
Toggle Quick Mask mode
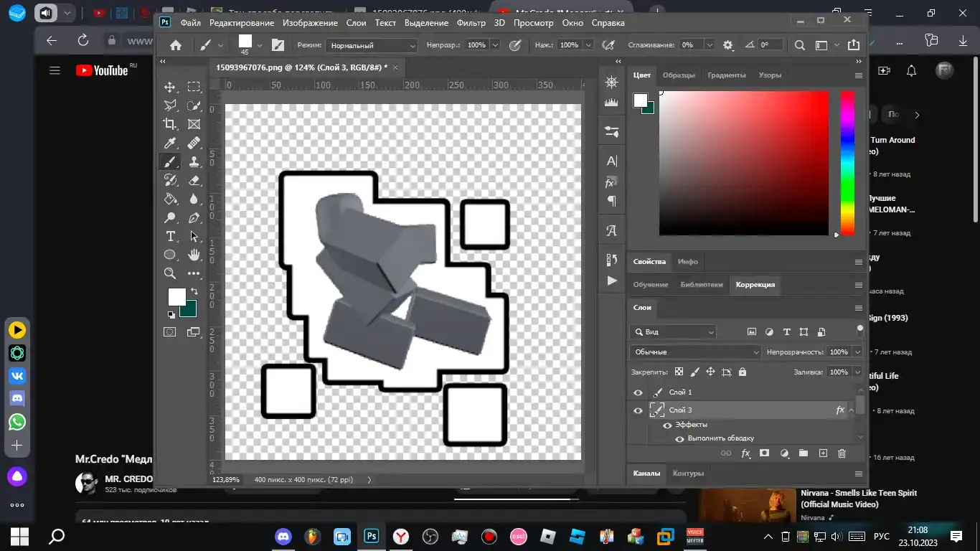pyautogui.click(x=170, y=332)
